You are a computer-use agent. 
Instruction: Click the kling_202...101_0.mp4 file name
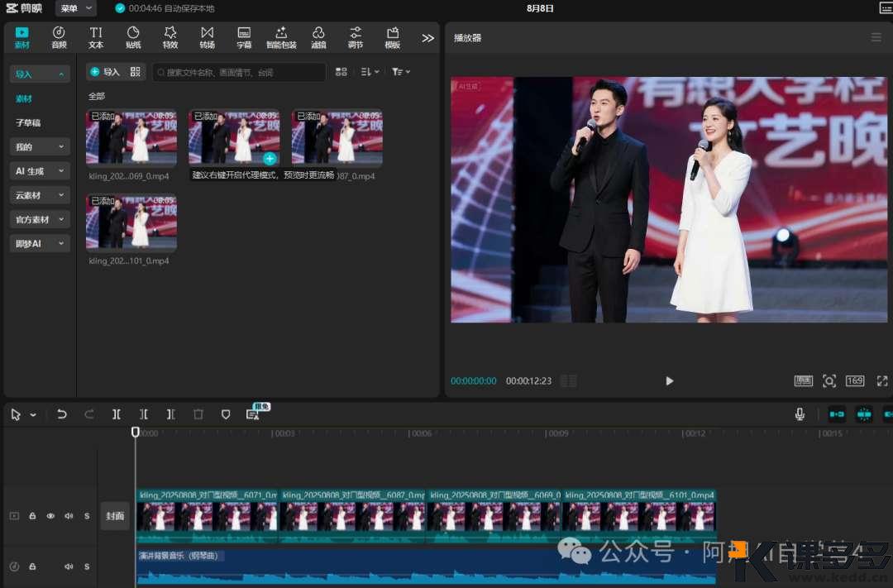129,261
